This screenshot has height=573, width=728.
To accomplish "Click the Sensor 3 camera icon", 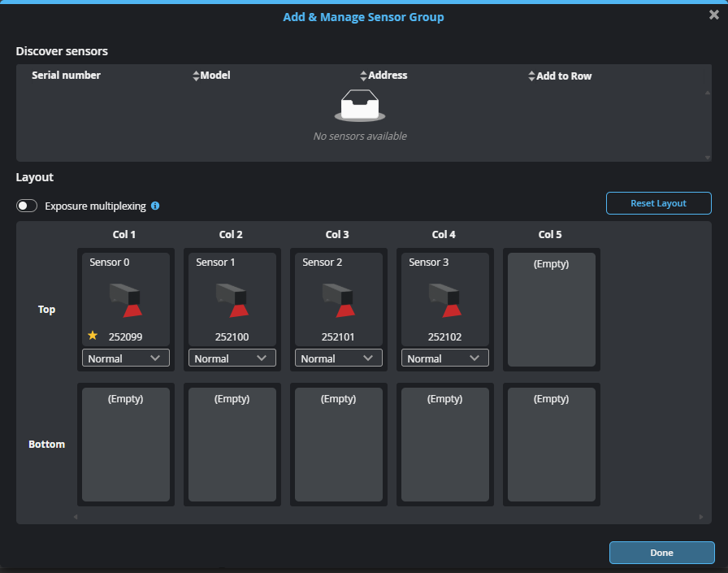I will click(x=444, y=299).
